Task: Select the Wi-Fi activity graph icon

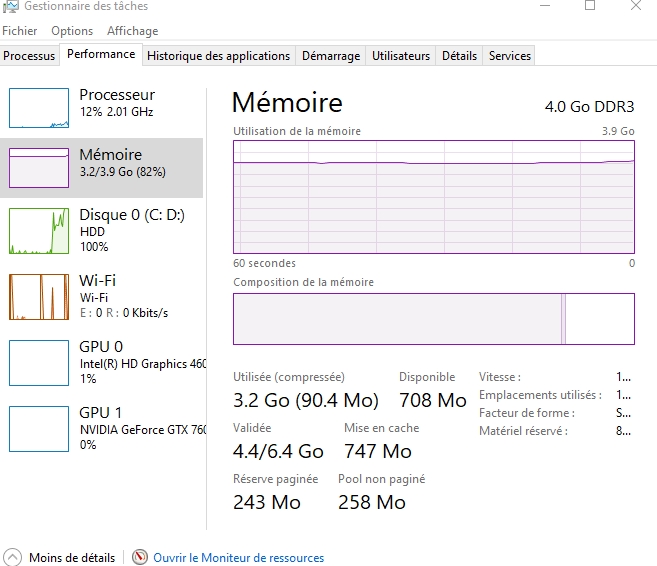Action: pos(39,296)
